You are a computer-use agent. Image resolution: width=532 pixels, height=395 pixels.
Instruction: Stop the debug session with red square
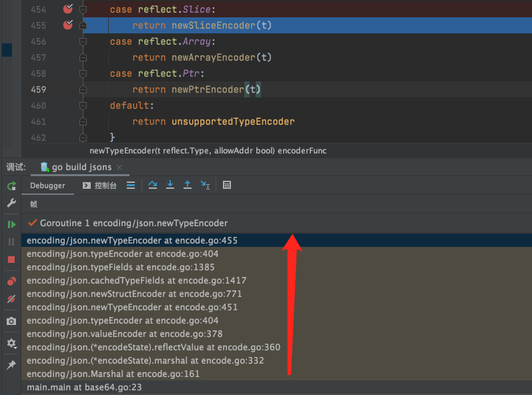[x=11, y=259]
